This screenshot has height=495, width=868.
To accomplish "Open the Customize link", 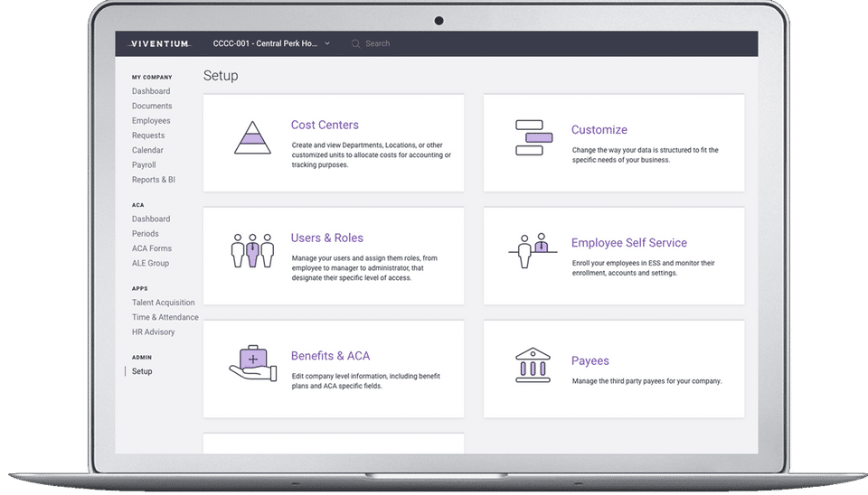I will (599, 130).
